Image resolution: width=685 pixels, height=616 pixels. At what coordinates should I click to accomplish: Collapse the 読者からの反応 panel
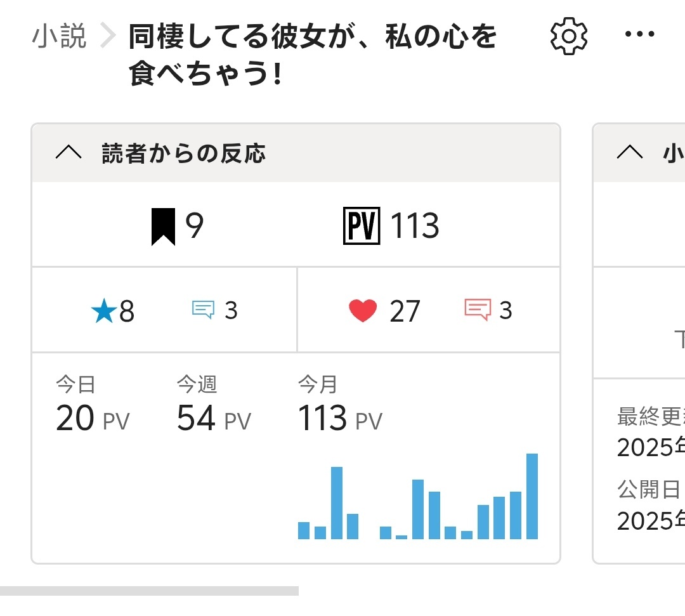pos(68,153)
